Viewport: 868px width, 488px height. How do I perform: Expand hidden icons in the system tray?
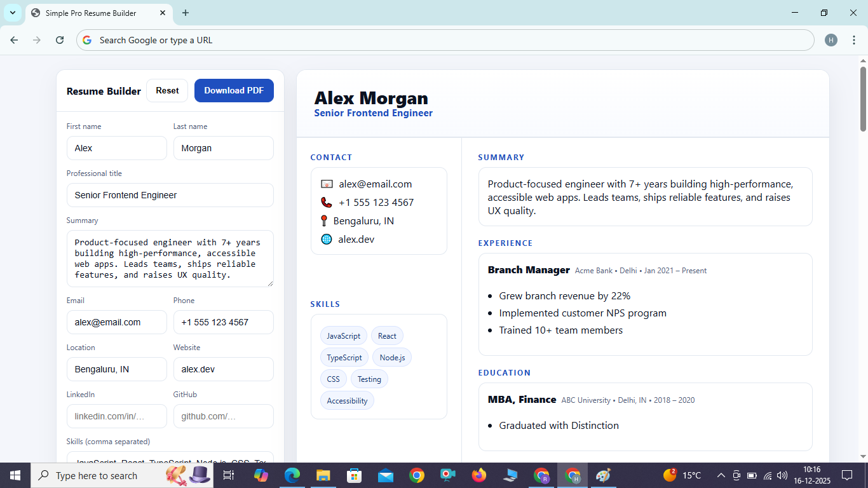(721, 475)
